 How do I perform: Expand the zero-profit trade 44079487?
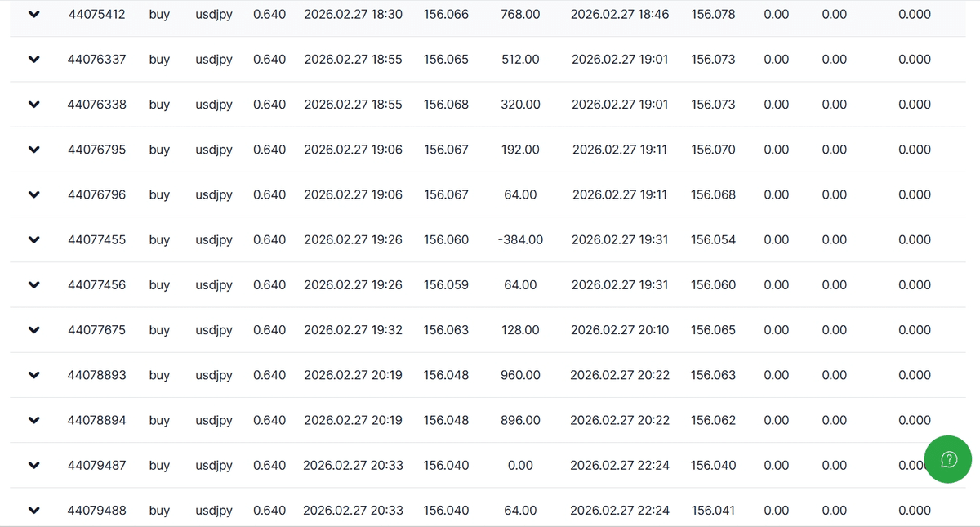(34, 466)
